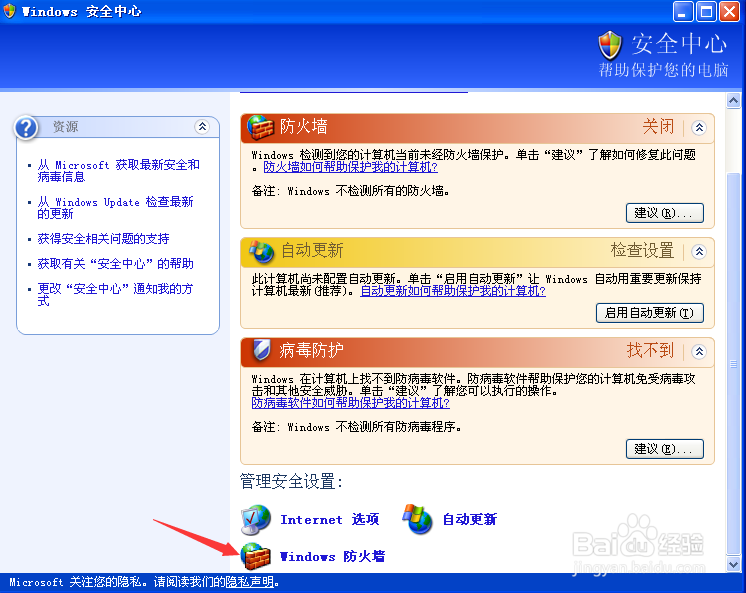Open 自动更新如何帮助保护我的计算机? link
Image resolution: width=746 pixels, height=593 pixels.
pyautogui.click(x=452, y=291)
